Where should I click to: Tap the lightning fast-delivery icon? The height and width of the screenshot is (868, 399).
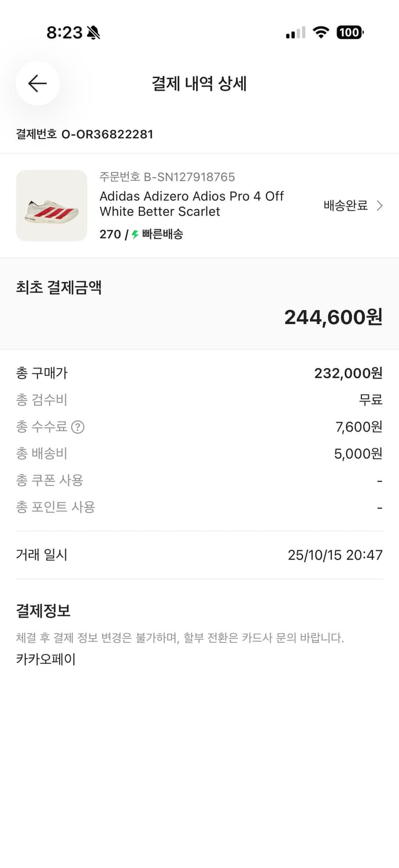click(135, 235)
